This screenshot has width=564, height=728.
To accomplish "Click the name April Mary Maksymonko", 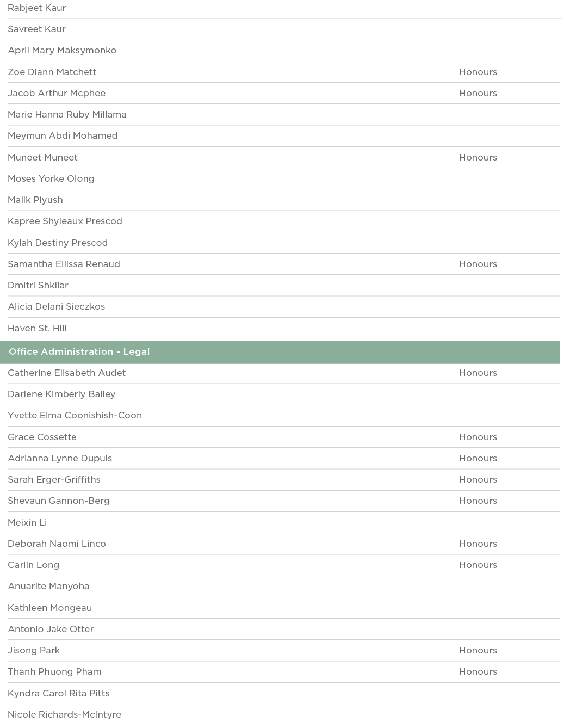I will (x=62, y=51).
